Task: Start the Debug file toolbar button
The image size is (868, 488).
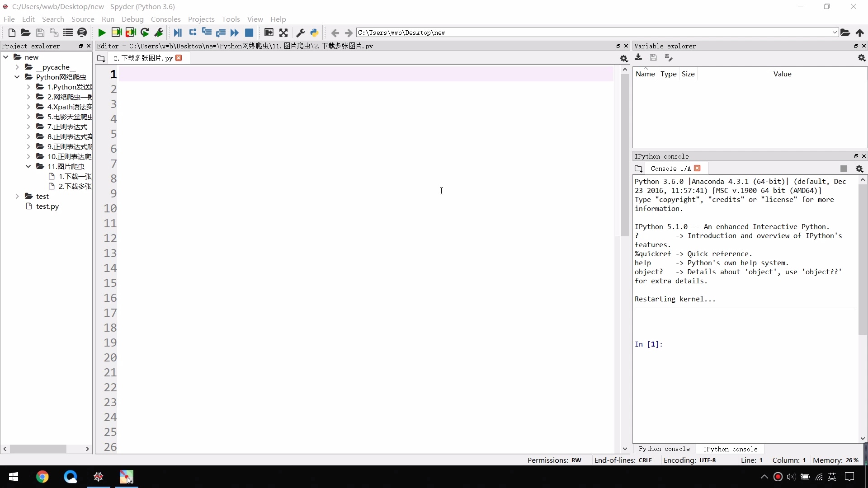Action: 178,33
